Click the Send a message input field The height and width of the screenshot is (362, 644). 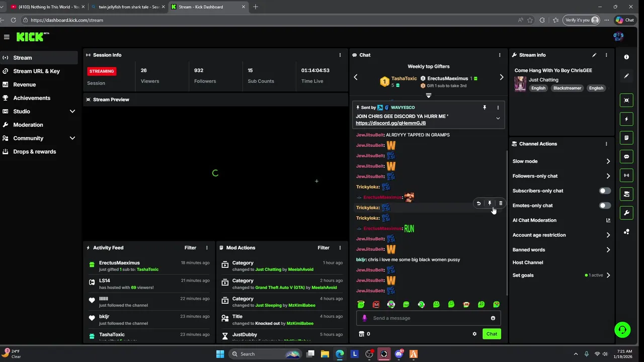[428, 318]
